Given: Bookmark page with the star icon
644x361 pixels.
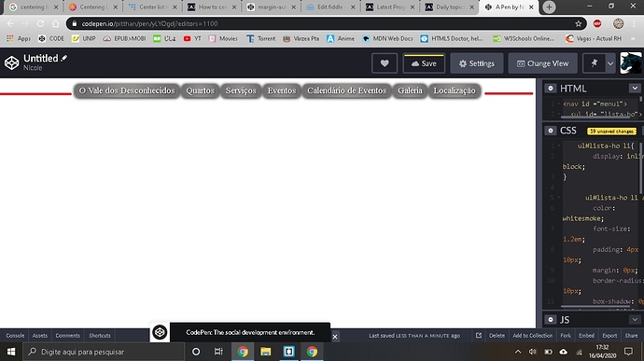Looking at the screenshot, I should pos(579,24).
